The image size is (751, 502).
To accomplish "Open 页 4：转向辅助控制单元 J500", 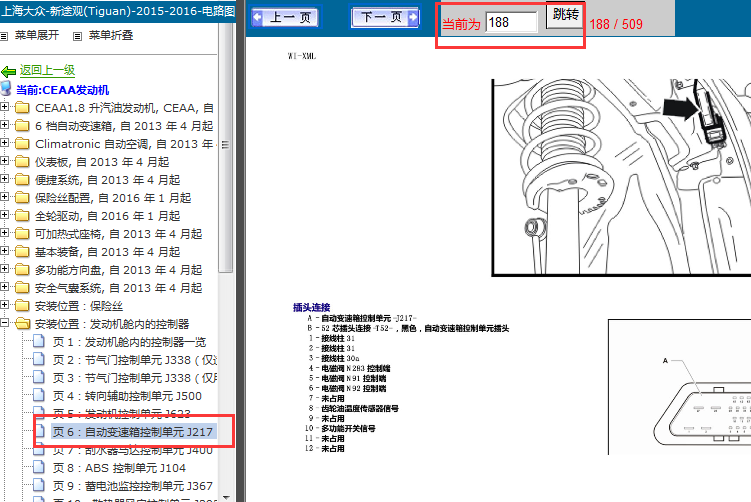I will pos(127,396).
